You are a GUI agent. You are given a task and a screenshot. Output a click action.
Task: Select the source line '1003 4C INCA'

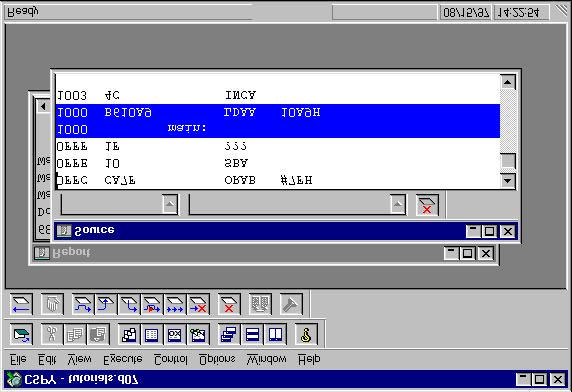[278, 96]
